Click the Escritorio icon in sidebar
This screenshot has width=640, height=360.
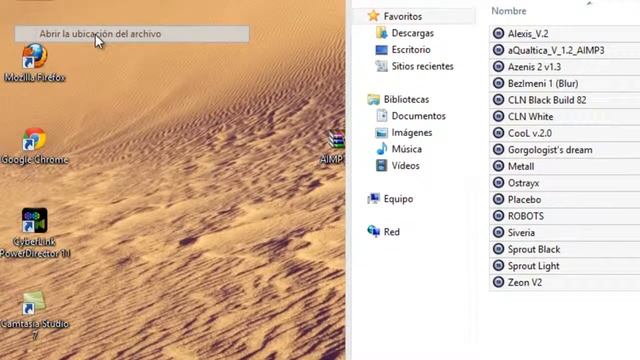pos(381,50)
